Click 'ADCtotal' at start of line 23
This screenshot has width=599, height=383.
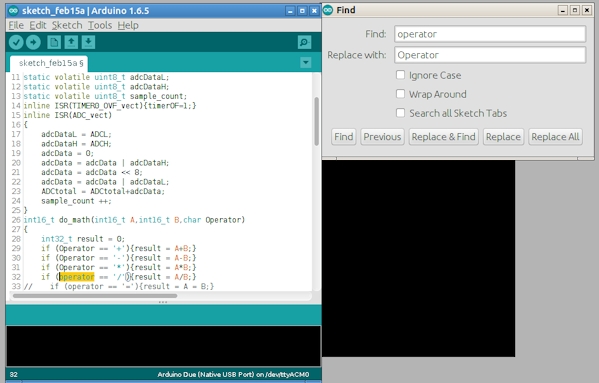(59, 191)
